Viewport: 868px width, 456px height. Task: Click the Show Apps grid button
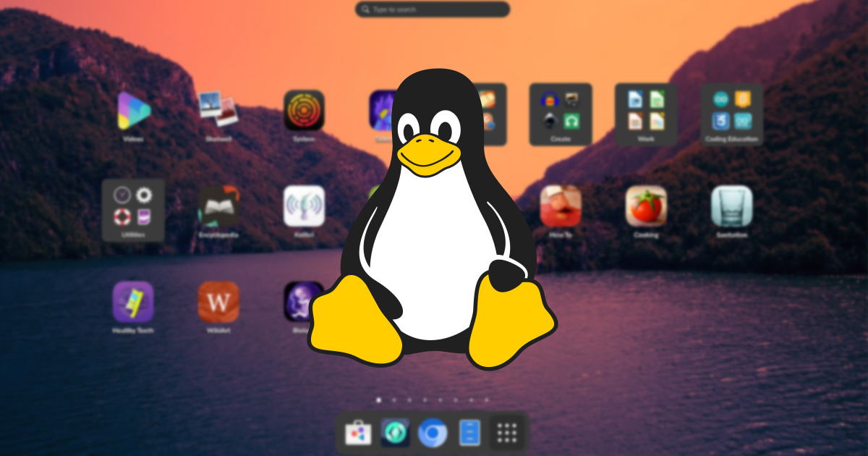[x=507, y=433]
